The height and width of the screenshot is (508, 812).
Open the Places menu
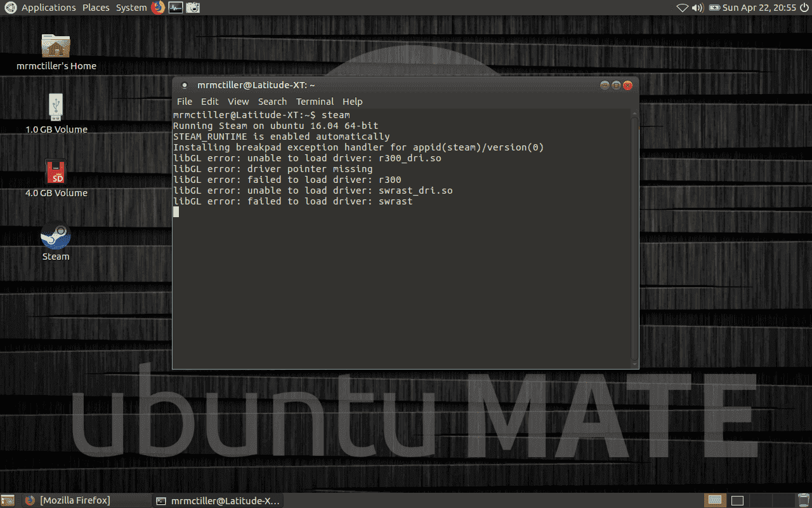(x=96, y=8)
